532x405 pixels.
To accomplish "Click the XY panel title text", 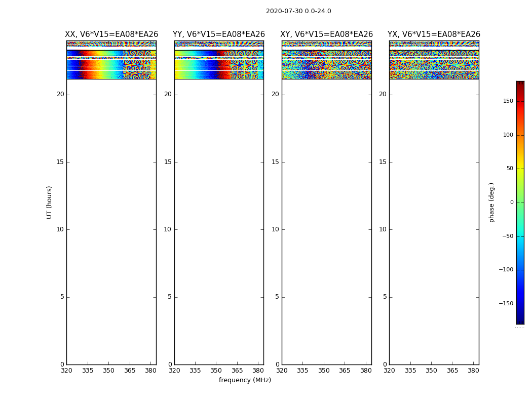I will tap(326, 34).
